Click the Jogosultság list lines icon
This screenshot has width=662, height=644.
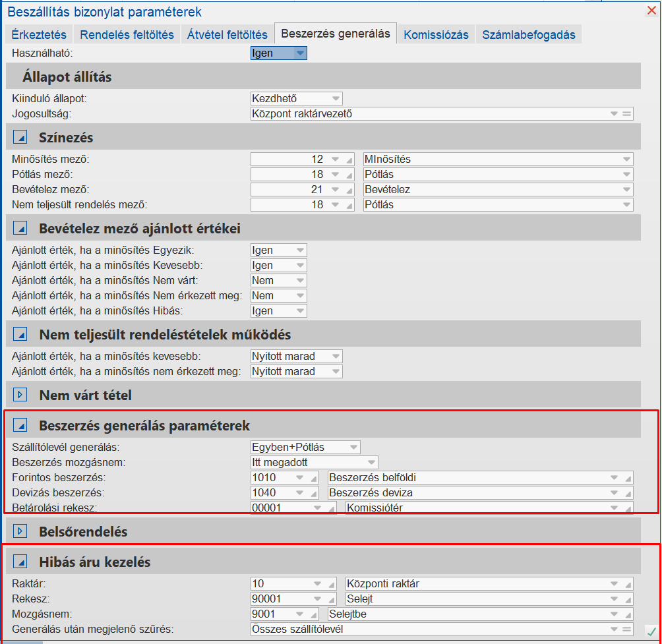tap(626, 114)
